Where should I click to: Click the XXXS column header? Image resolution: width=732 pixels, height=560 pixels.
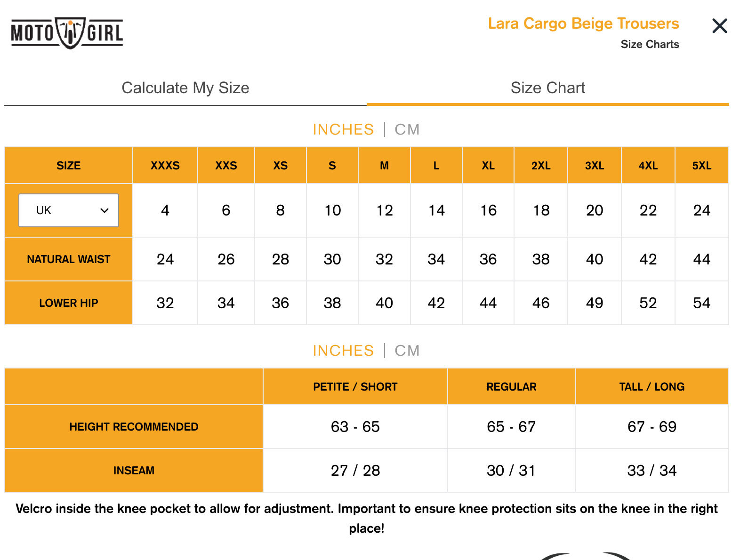click(165, 166)
